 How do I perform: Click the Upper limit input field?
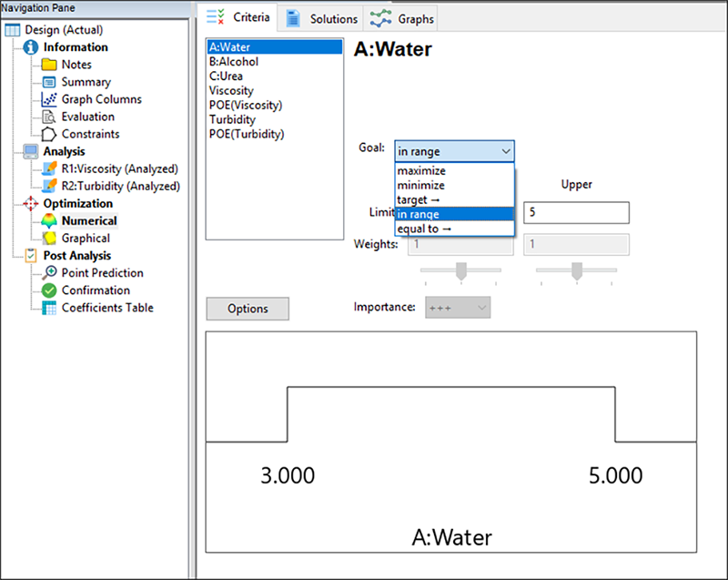pyautogui.click(x=575, y=212)
